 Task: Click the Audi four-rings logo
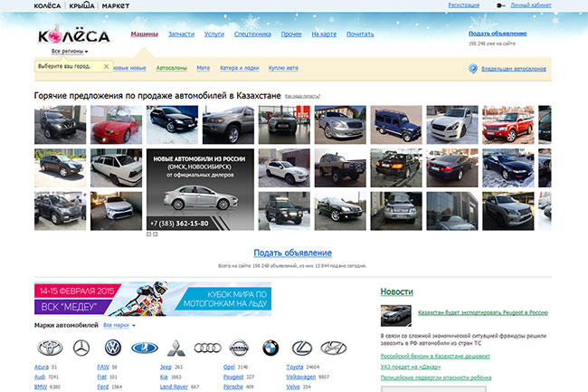(x=207, y=349)
